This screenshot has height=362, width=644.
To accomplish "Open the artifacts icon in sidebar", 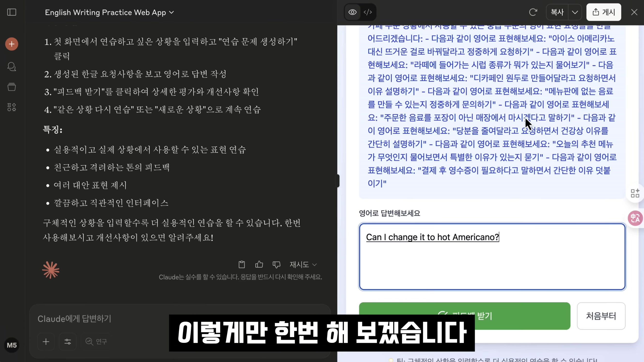I will 12,107.
